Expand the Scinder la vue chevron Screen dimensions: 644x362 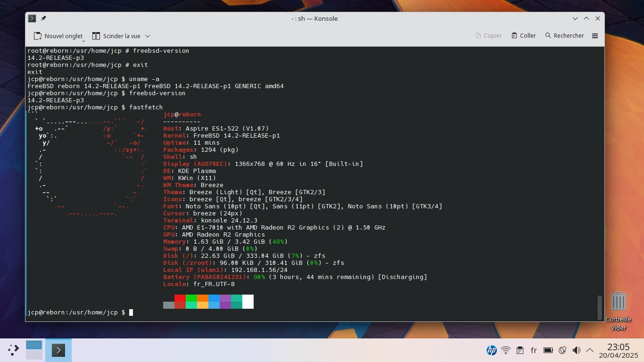click(148, 36)
